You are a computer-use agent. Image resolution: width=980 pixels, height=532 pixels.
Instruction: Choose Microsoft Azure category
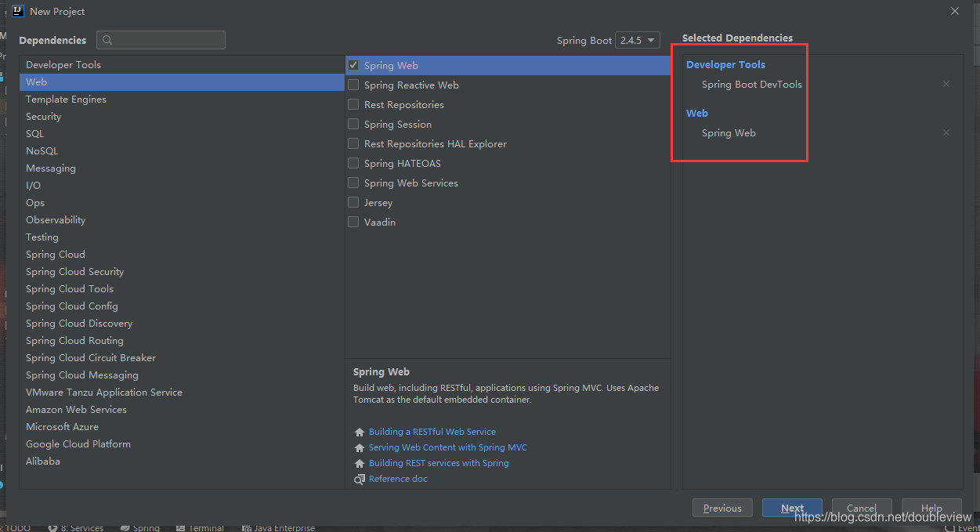coord(182,427)
